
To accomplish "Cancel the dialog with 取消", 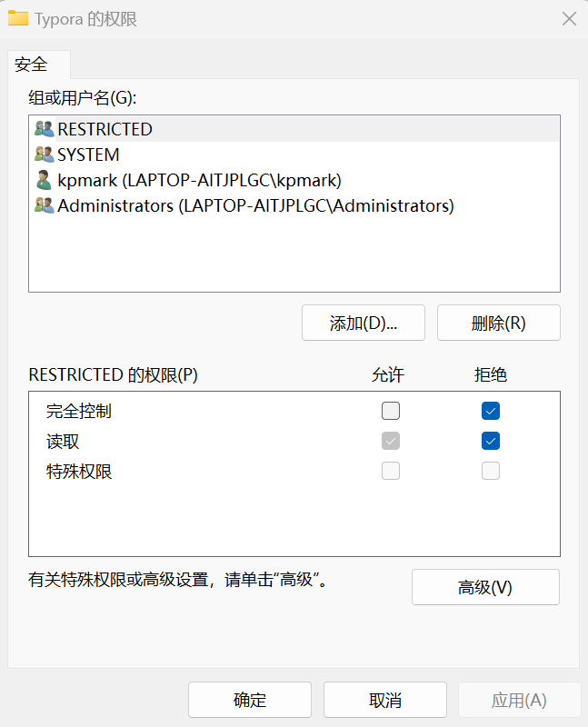I will click(385, 700).
